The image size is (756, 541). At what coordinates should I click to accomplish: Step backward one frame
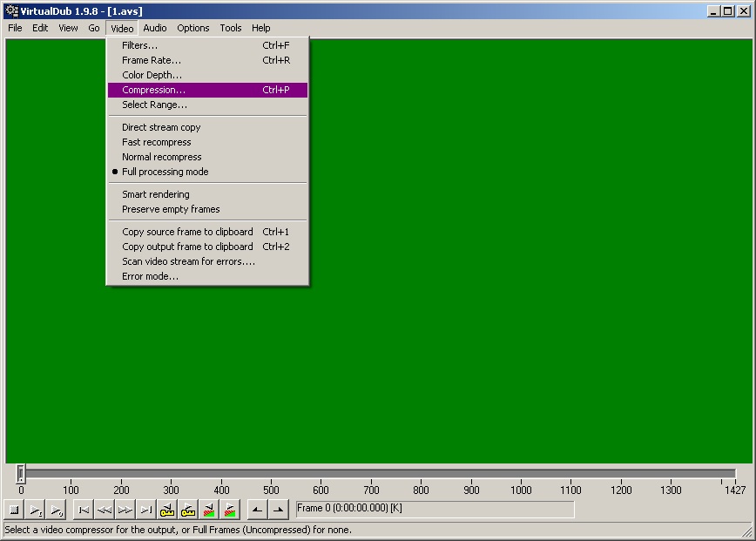(104, 511)
